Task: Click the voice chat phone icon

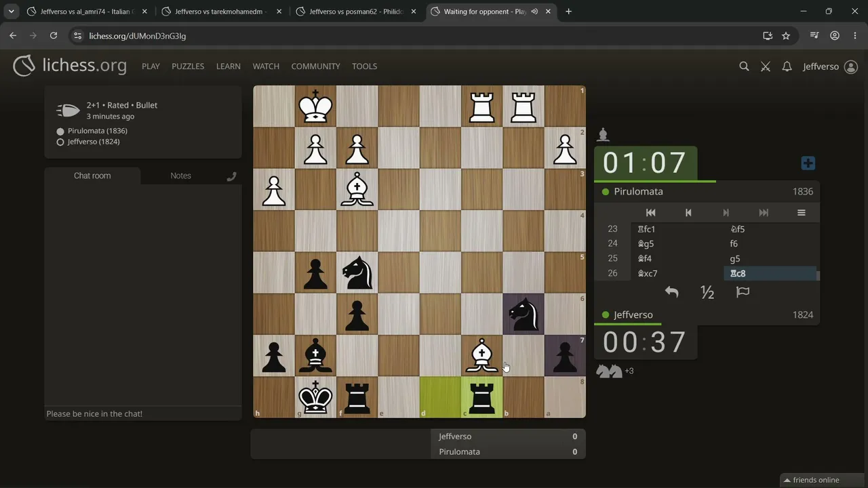Action: click(x=231, y=176)
